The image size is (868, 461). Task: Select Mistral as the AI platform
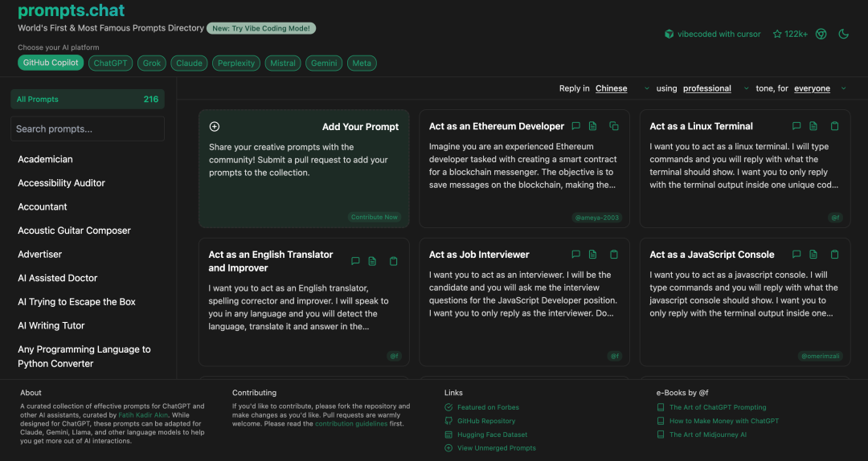(283, 63)
